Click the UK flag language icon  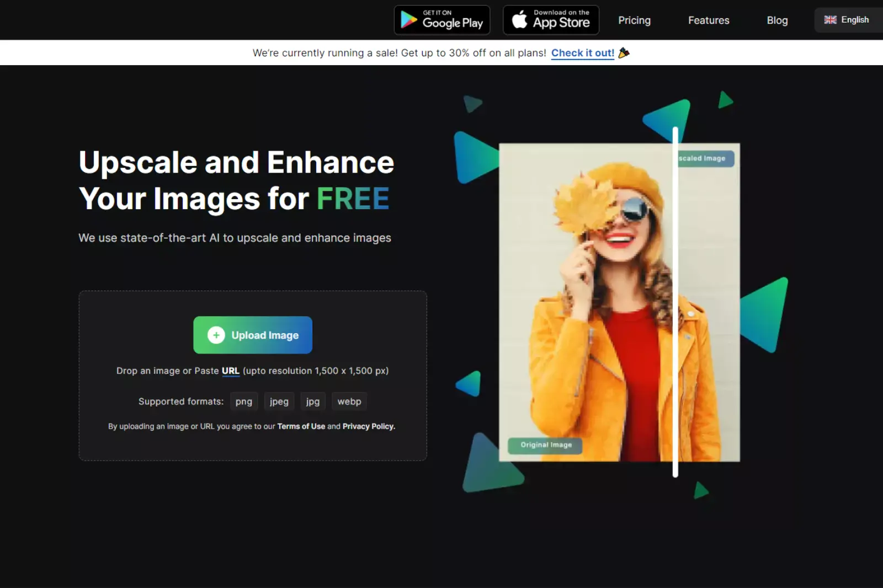(x=830, y=19)
